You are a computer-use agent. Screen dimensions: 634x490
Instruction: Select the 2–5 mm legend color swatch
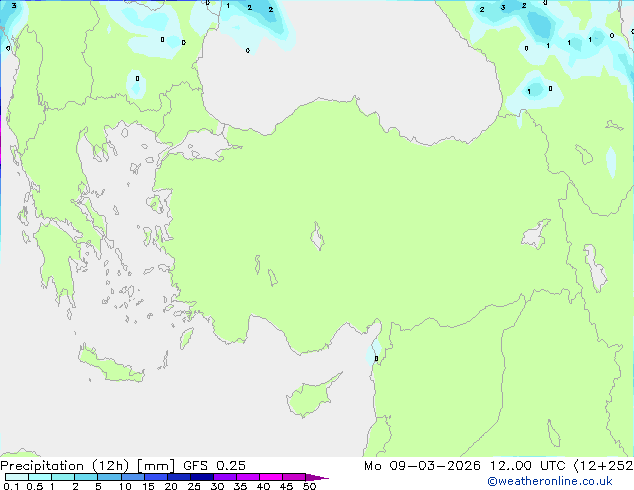pyautogui.click(x=86, y=477)
